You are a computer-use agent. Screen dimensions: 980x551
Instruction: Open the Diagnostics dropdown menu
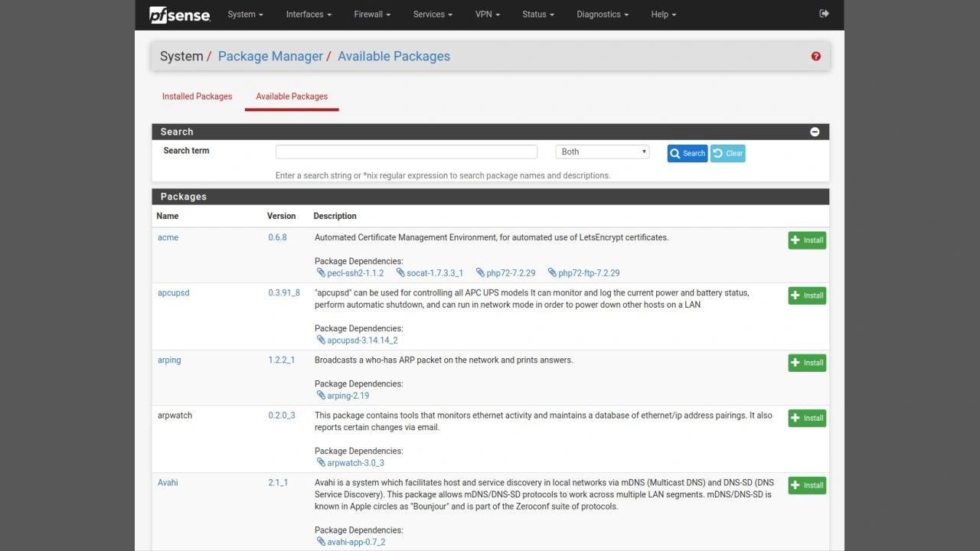pyautogui.click(x=603, y=15)
